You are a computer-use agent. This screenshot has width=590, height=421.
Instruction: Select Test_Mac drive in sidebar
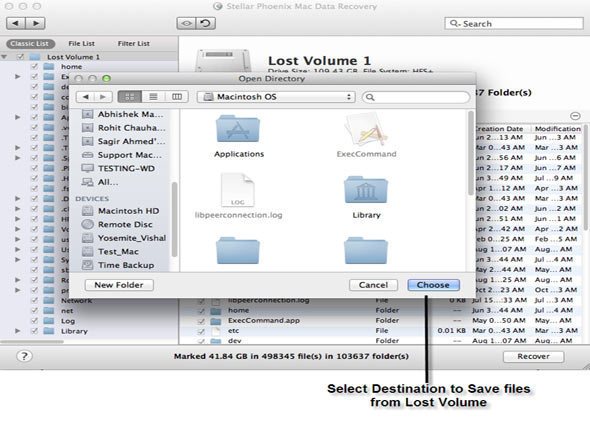[x=111, y=251]
